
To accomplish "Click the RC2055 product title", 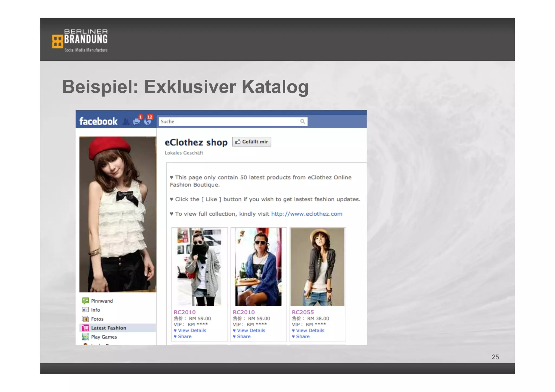I will [x=303, y=312].
